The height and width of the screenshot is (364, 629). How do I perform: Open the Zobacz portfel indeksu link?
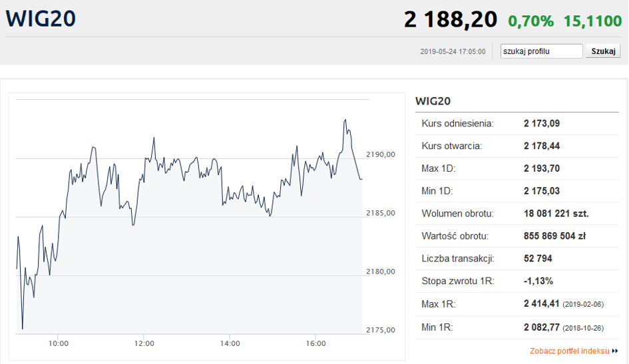pos(569,351)
